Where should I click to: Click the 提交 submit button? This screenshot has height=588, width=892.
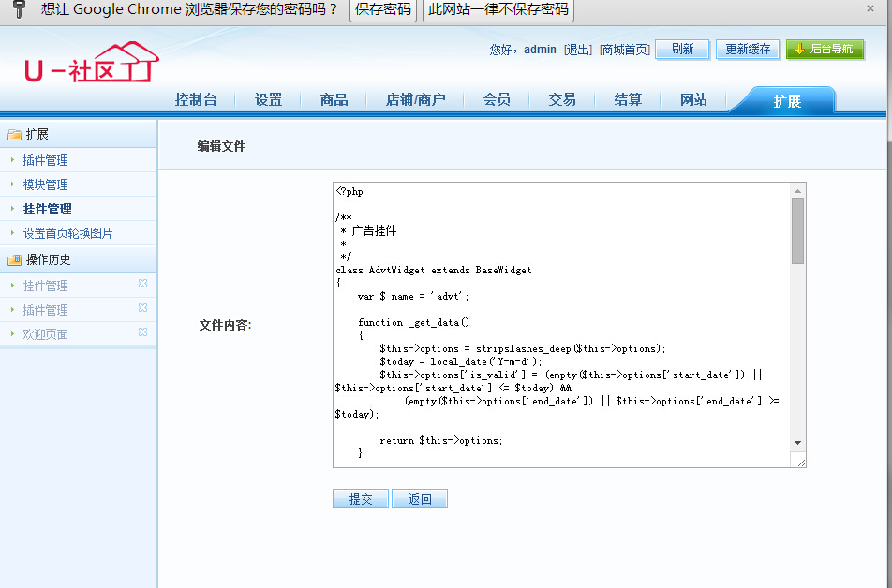coord(361,499)
